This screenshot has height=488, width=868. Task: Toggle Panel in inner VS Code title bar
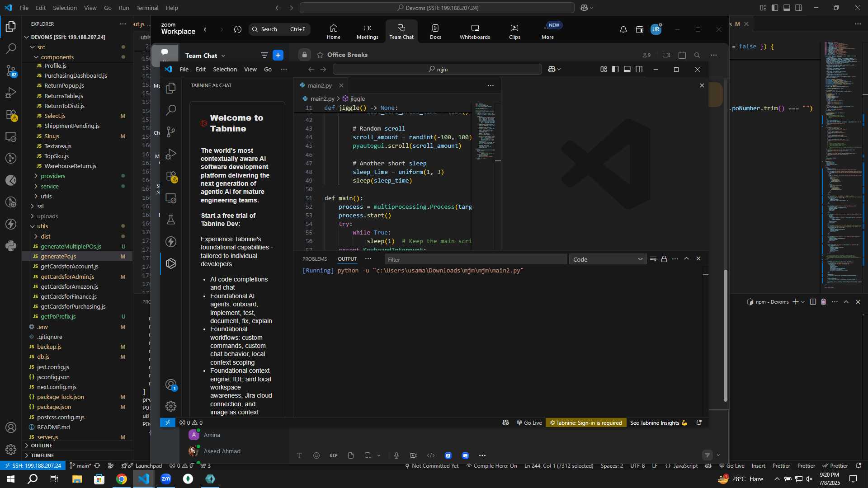(627, 69)
